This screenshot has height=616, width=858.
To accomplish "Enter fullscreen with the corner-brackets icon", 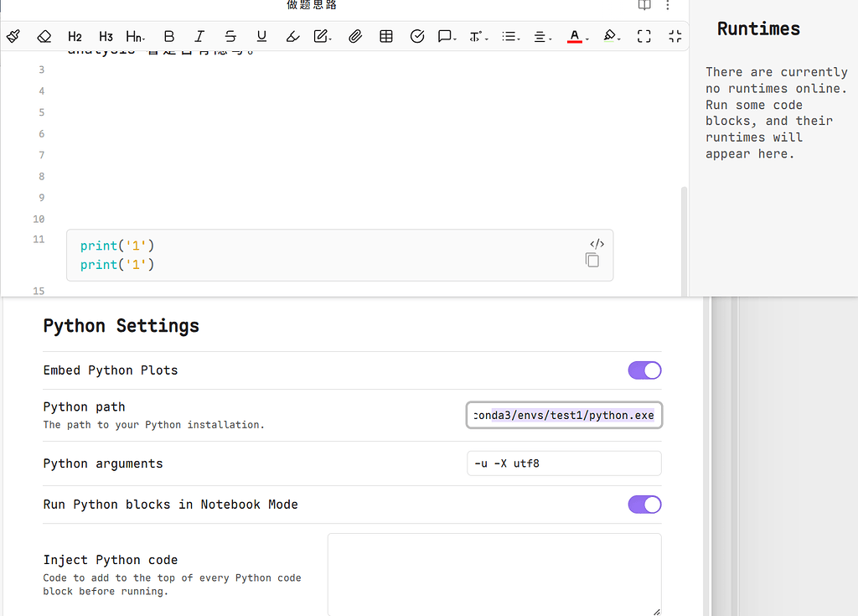I will (643, 36).
